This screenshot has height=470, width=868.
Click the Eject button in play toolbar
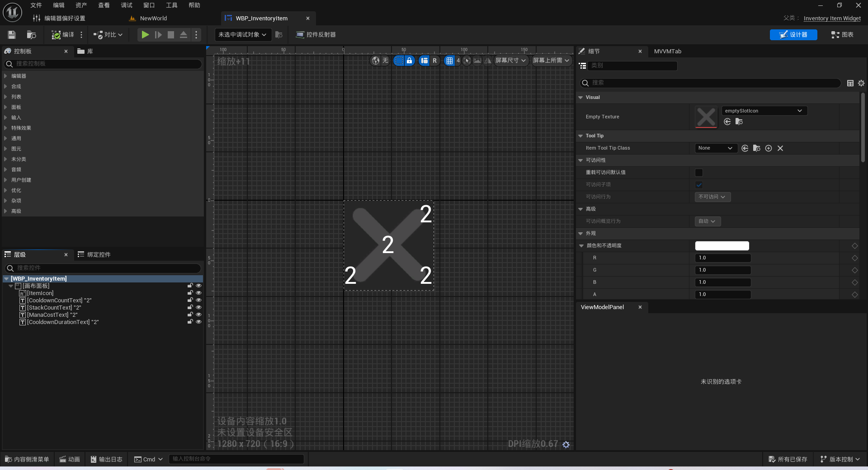[184, 35]
